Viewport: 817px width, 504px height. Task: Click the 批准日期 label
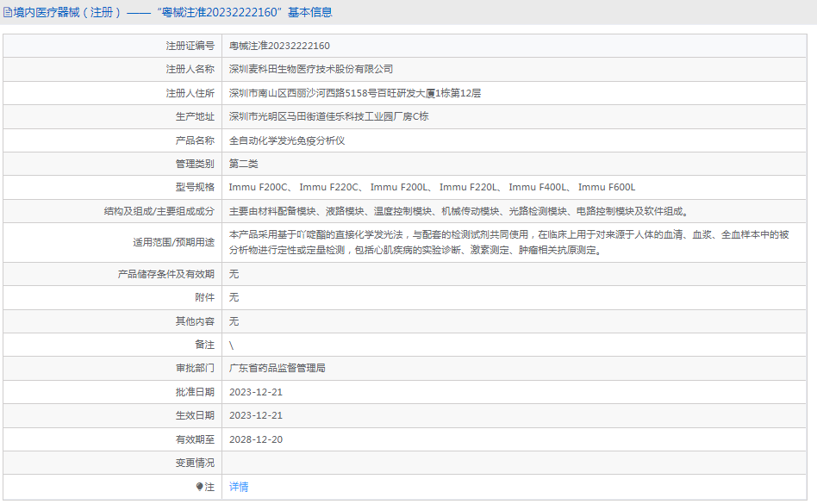tap(195, 392)
